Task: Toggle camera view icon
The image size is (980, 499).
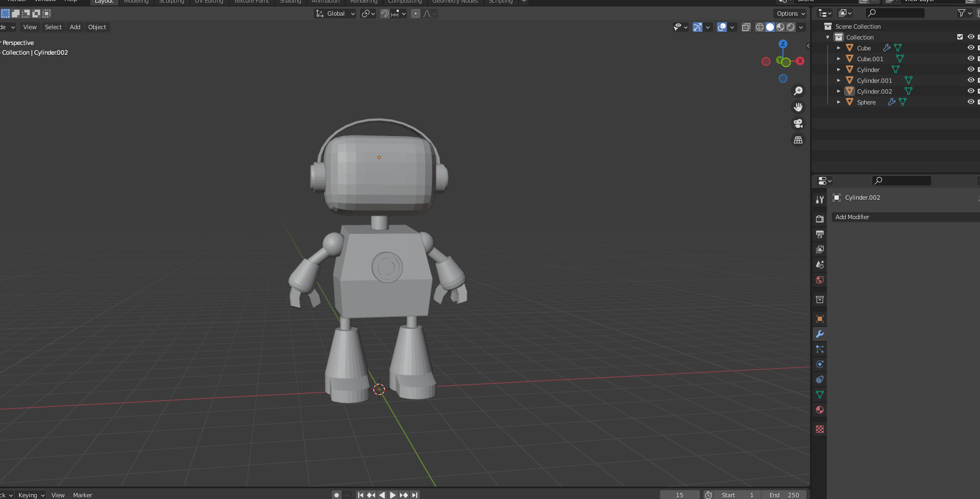Action: 798,123
